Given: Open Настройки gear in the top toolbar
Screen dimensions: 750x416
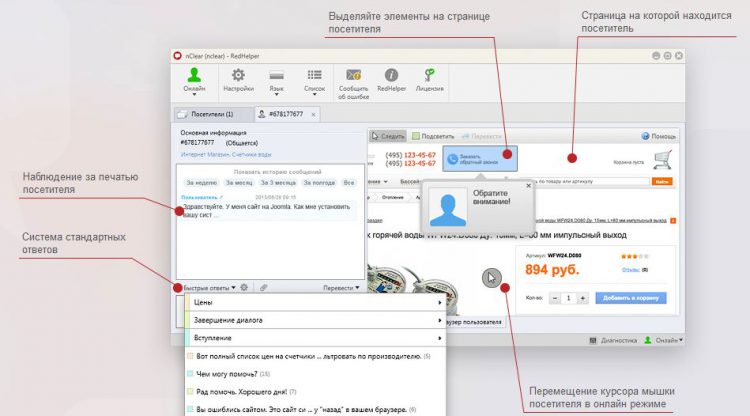Looking at the screenshot, I should tap(238, 80).
